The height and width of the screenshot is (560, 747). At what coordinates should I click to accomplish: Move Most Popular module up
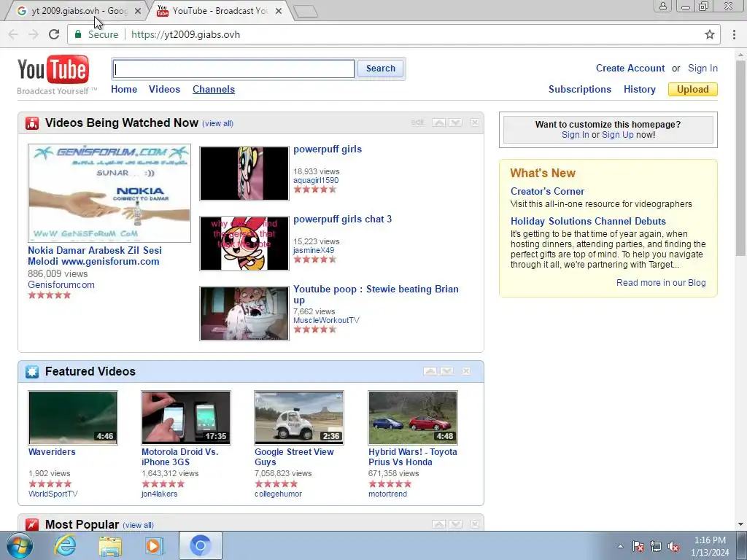[x=438, y=524]
